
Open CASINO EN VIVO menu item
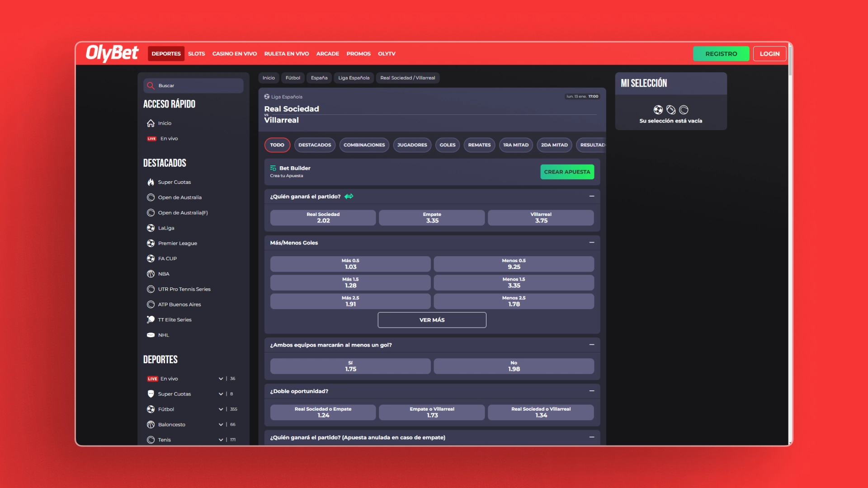coord(234,54)
